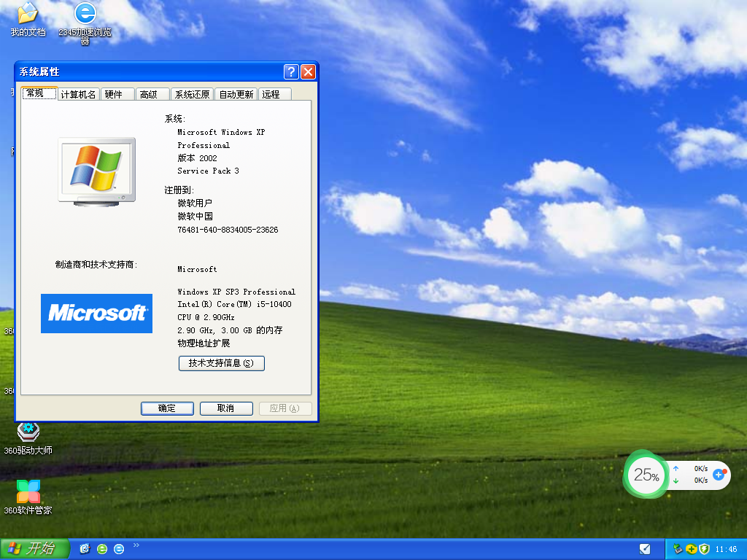Launch the green browser quick launch icon
This screenshot has width=747, height=560.
click(103, 549)
